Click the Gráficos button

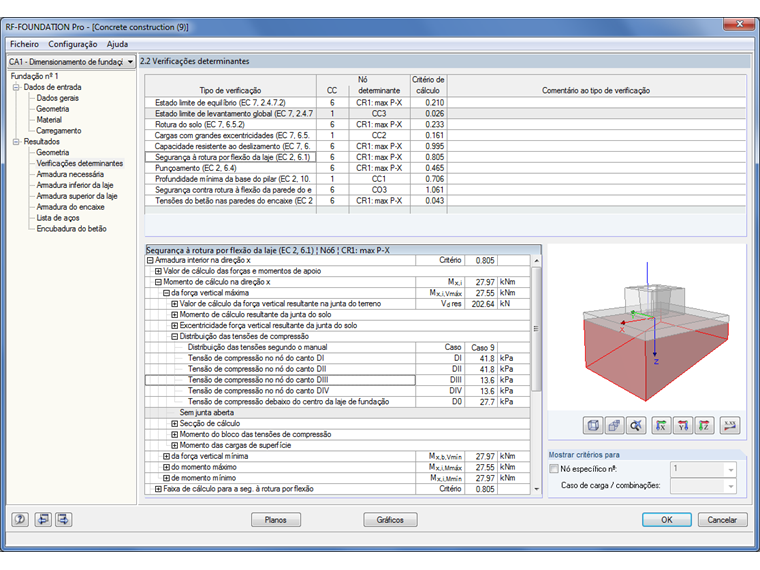coord(390,520)
